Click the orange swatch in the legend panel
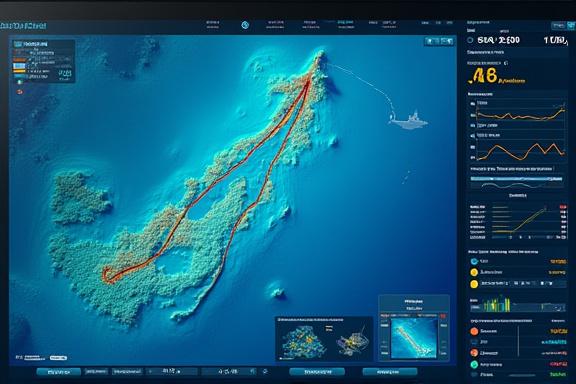Screen dimensions: 576x384 tap(19, 59)
